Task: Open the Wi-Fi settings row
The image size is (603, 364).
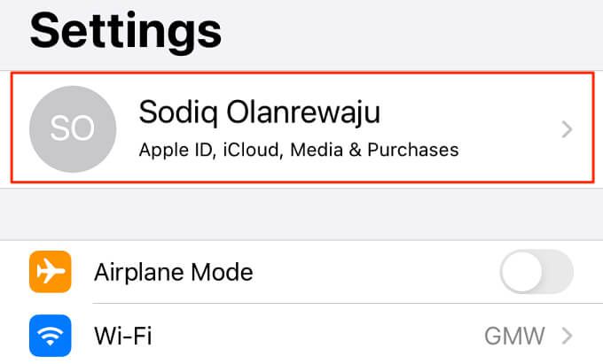Action: pyautogui.click(x=301, y=337)
